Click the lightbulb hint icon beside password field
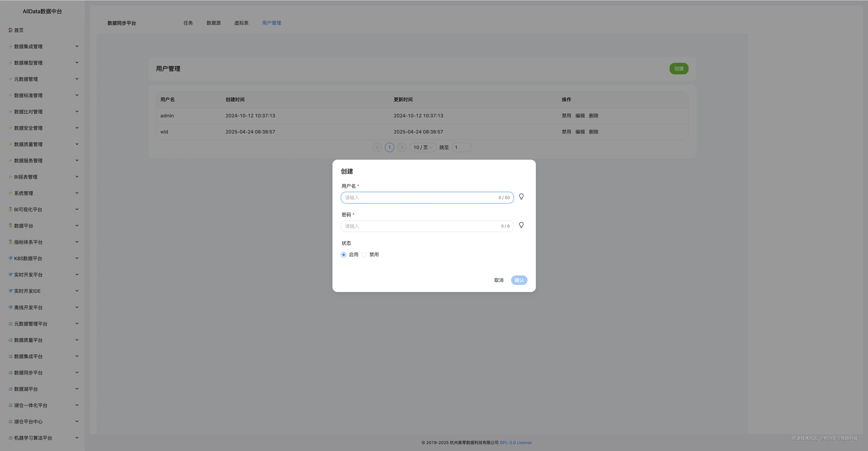The height and width of the screenshot is (451, 868). (x=521, y=225)
